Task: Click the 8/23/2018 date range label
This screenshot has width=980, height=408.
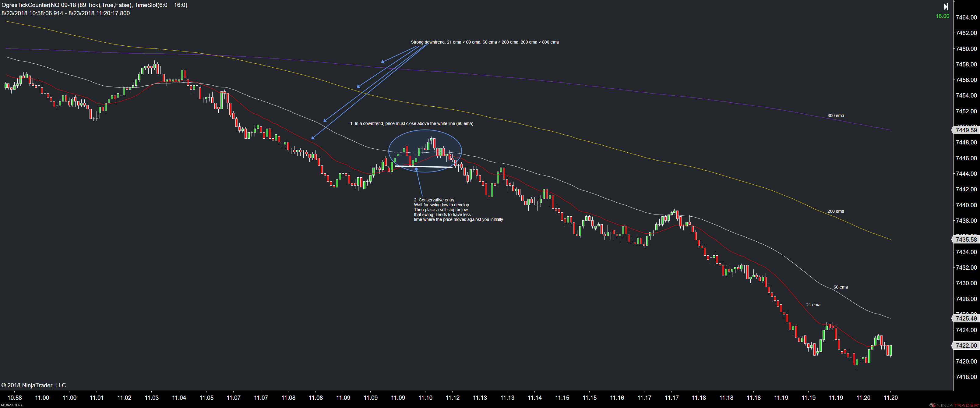Action: point(65,13)
